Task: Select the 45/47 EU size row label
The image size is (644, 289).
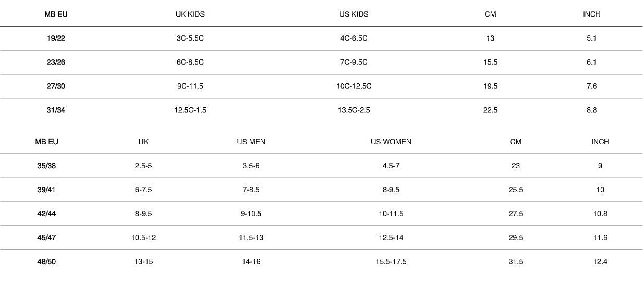Action: (46, 237)
